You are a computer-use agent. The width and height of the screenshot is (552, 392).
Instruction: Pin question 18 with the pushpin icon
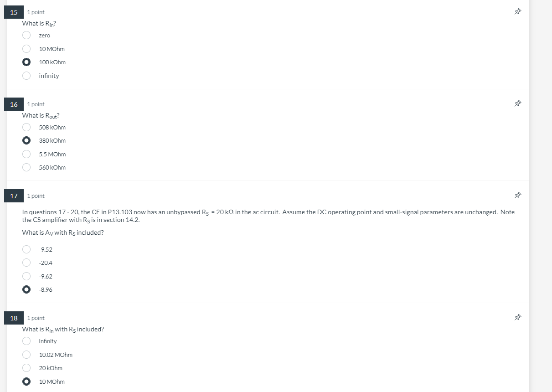click(x=517, y=317)
